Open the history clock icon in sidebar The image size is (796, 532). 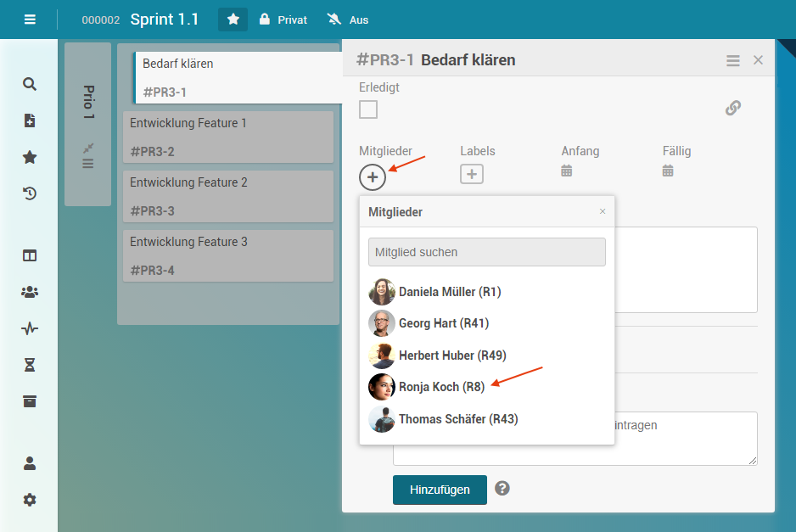[x=30, y=193]
